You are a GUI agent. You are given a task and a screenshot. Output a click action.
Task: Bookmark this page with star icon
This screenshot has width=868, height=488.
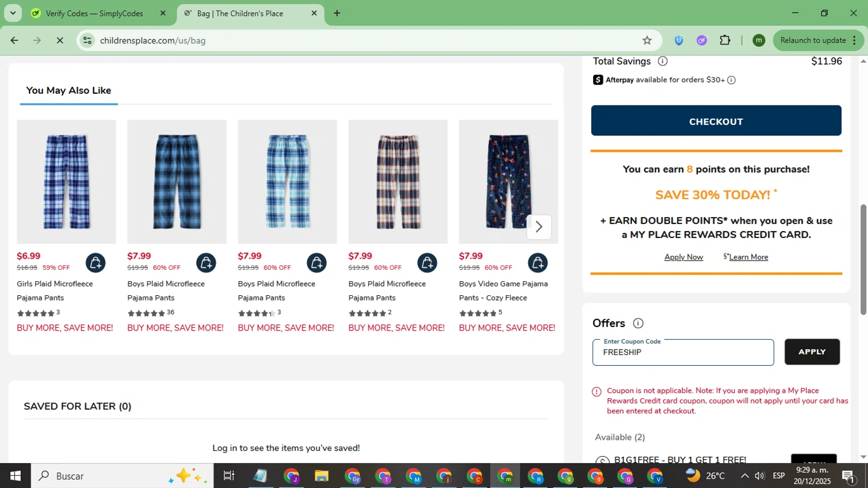647,41
